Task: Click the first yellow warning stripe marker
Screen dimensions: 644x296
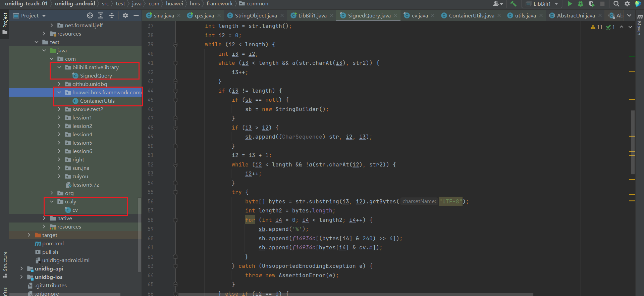Action: click(632, 71)
